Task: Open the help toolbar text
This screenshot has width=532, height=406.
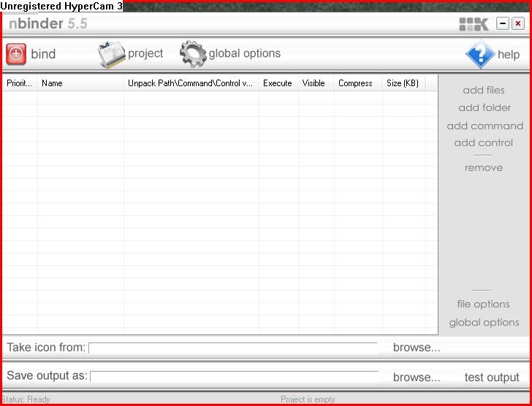Action: 509,54
